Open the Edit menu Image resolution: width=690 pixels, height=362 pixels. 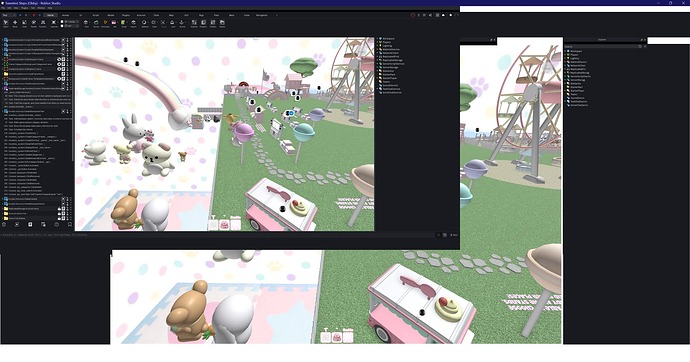pos(9,8)
